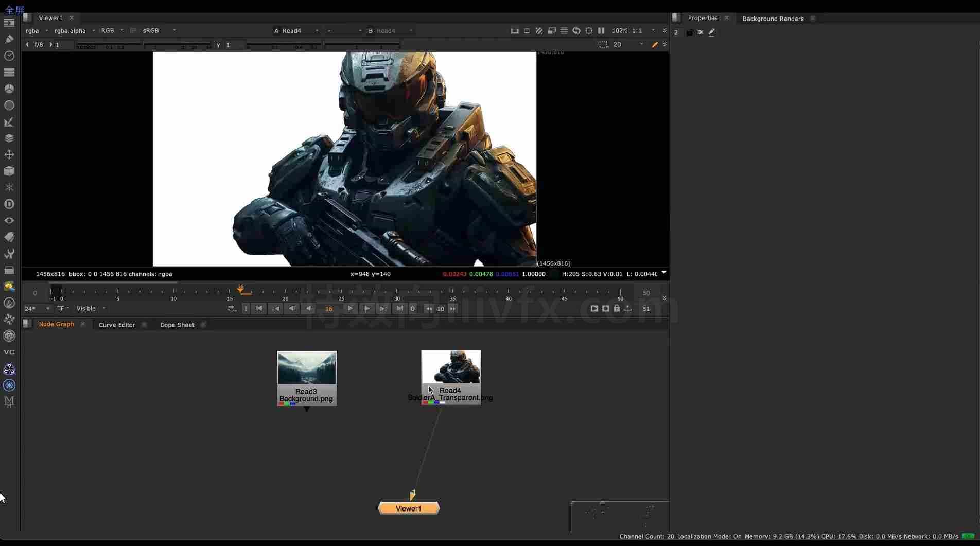Select the Read3 Background.png node thumbnail
Image resolution: width=980 pixels, height=546 pixels.
pyautogui.click(x=307, y=367)
